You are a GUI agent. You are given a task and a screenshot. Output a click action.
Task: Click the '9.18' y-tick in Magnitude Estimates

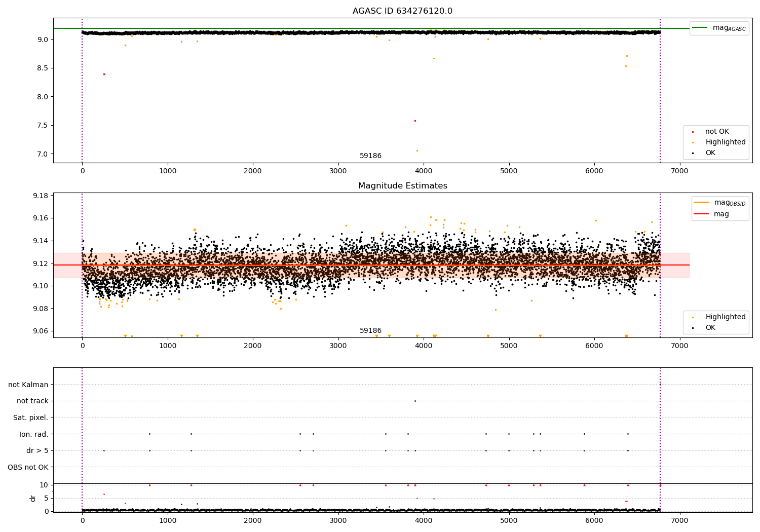click(x=40, y=196)
